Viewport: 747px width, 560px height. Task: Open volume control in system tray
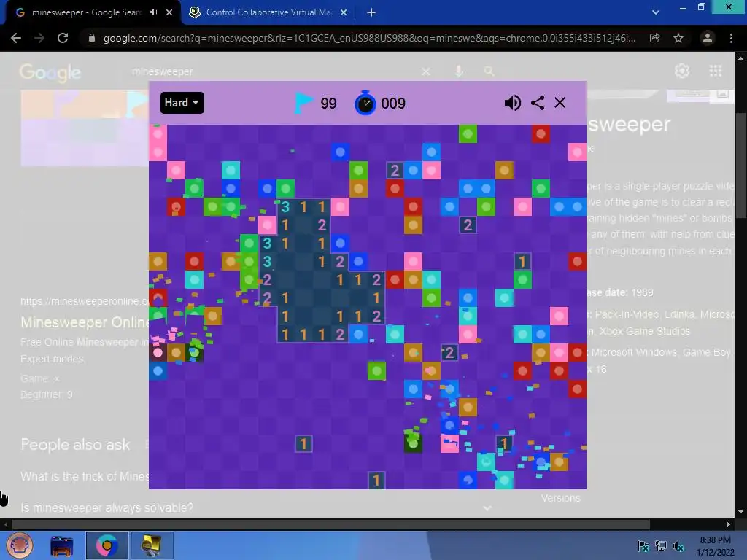[678, 545]
